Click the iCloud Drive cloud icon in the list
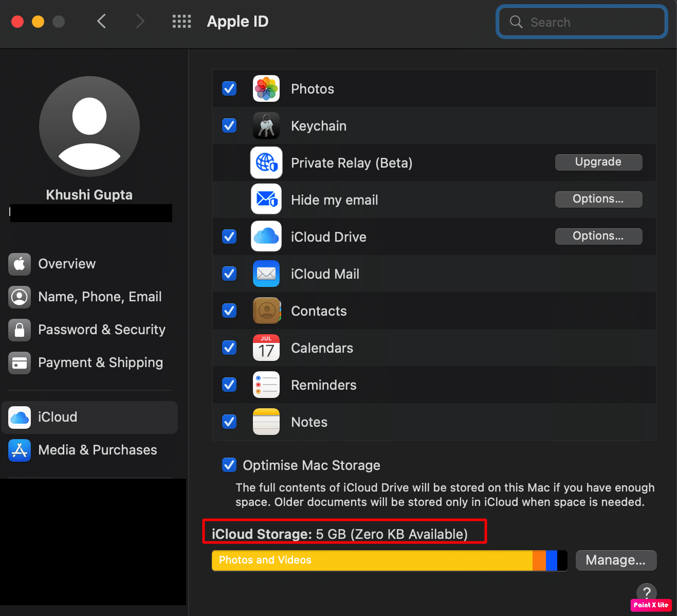The height and width of the screenshot is (616, 677). pyautogui.click(x=266, y=237)
